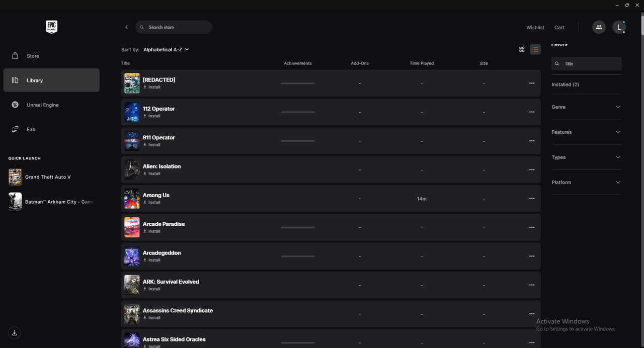Expand the Types filter
The image size is (644, 348).
586,157
